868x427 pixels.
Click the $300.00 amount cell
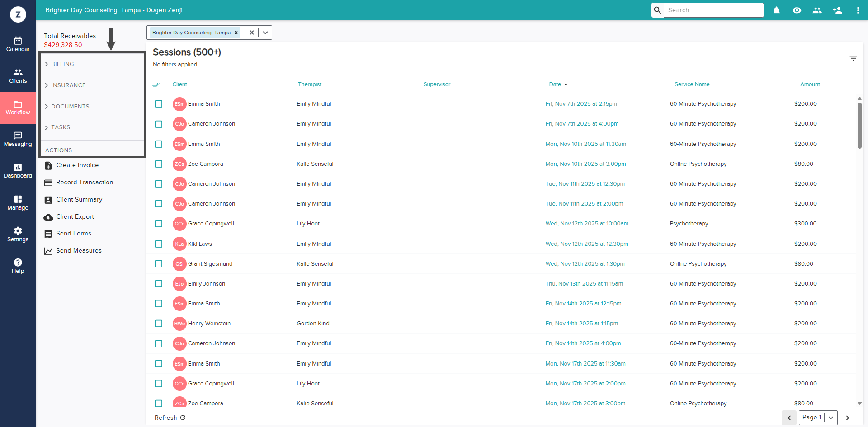tap(805, 224)
